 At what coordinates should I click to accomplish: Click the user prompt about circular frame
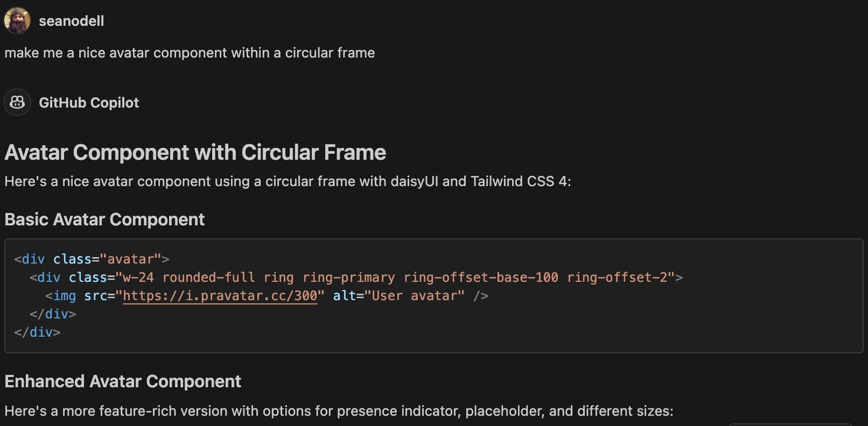pos(190,53)
